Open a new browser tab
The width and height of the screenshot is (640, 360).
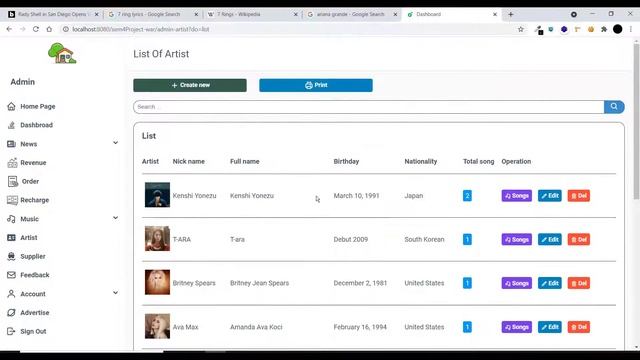pos(511,14)
